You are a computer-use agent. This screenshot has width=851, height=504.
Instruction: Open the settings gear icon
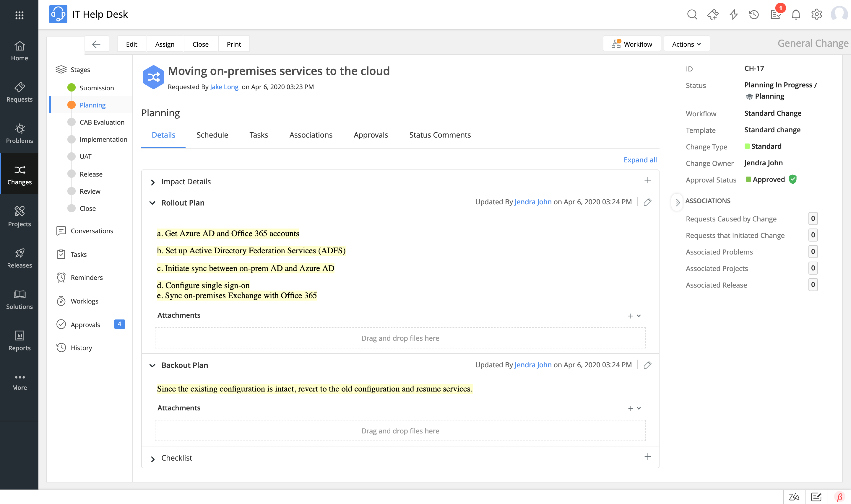pos(816,14)
